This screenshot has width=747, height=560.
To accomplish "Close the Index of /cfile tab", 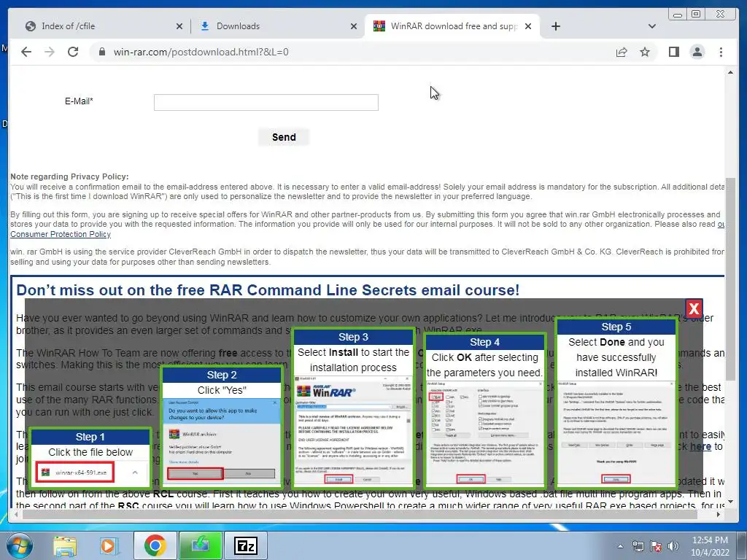I will coord(179,27).
